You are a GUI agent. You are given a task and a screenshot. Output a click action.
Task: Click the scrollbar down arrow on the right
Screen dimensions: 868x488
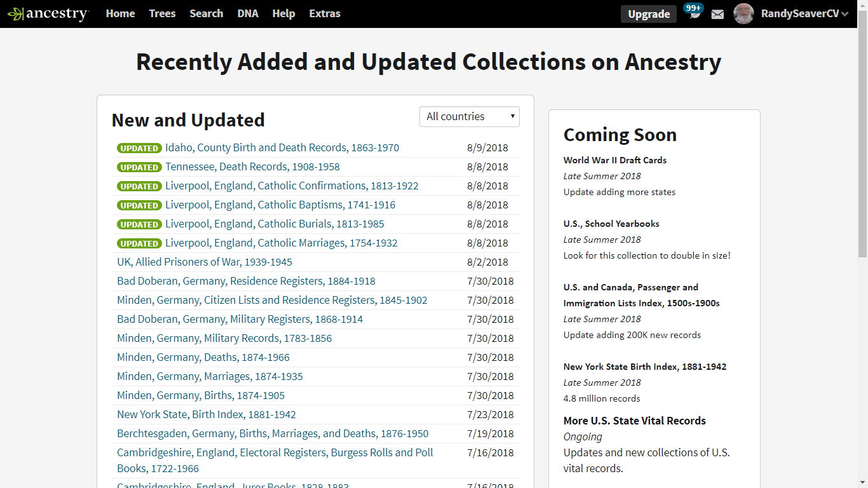pyautogui.click(x=864, y=483)
